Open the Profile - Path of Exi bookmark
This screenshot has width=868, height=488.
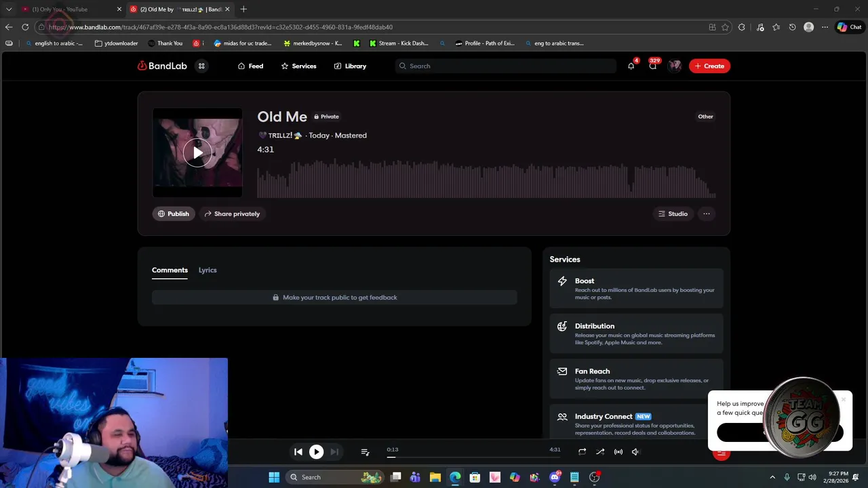[x=485, y=43]
